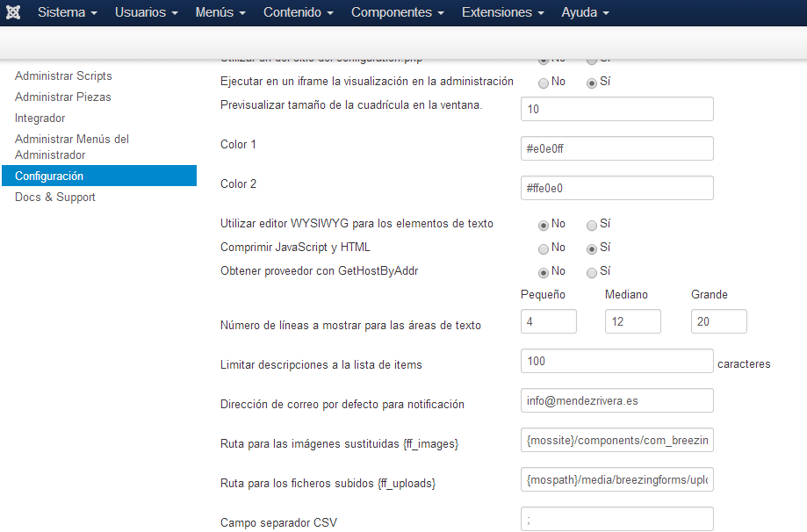Click the CSV separator field
This screenshot has height=532, width=807.
click(617, 519)
